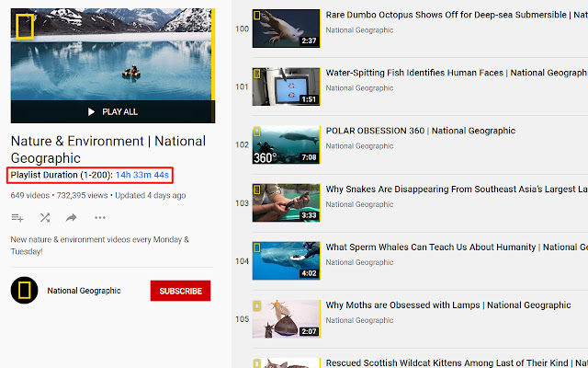Open the Water-Spitting Fish Identifies Human Faces title
The image size is (588, 368).
456,73
